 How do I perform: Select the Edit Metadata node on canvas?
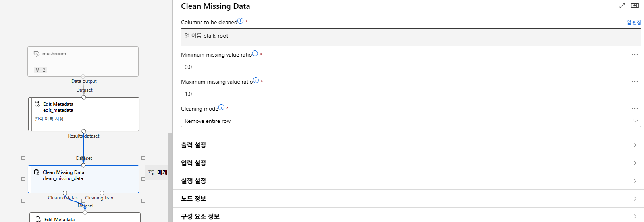click(84, 114)
